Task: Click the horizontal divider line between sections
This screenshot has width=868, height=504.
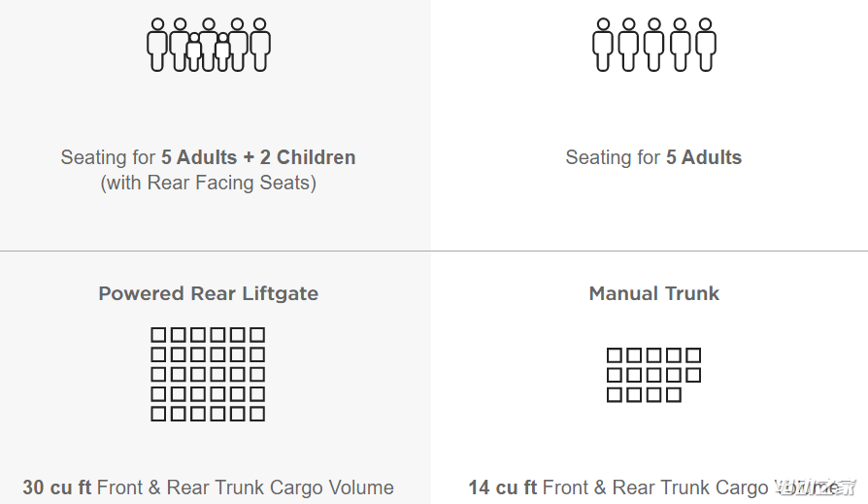Action: click(434, 251)
